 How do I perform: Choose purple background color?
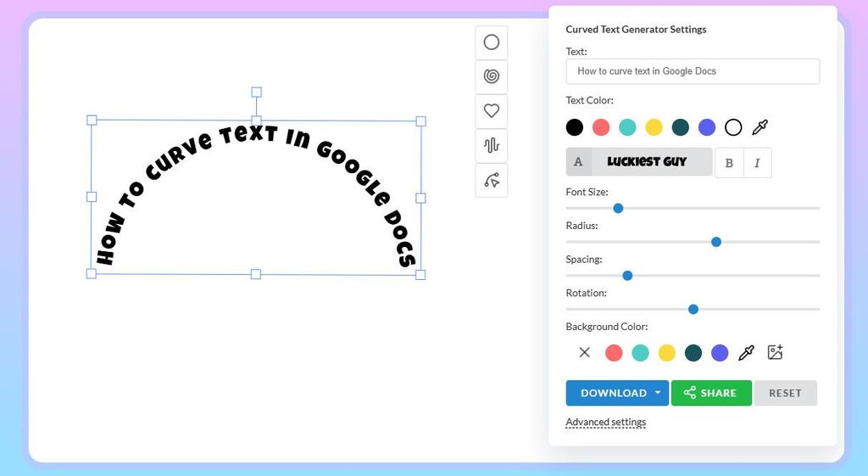click(720, 352)
